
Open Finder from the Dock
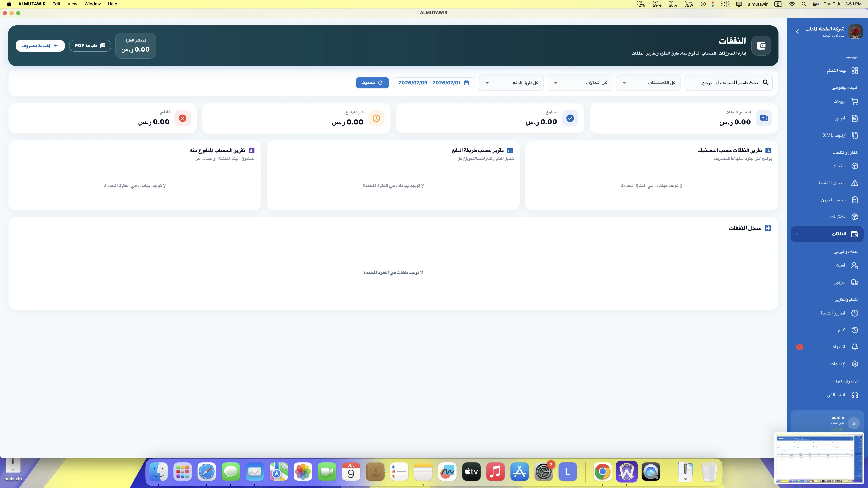(x=158, y=472)
